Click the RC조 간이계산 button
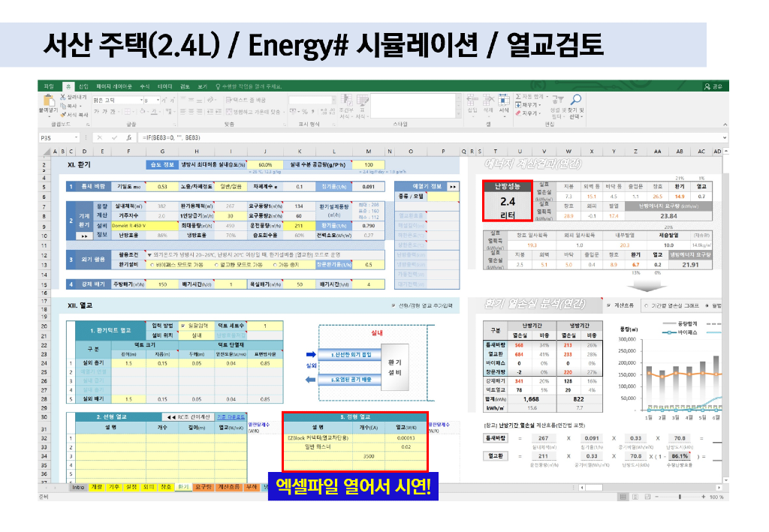 (188, 416)
